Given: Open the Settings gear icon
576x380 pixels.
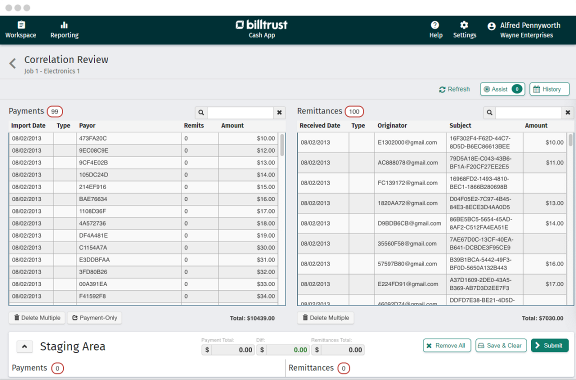Looking at the screenshot, I should [x=464, y=25].
